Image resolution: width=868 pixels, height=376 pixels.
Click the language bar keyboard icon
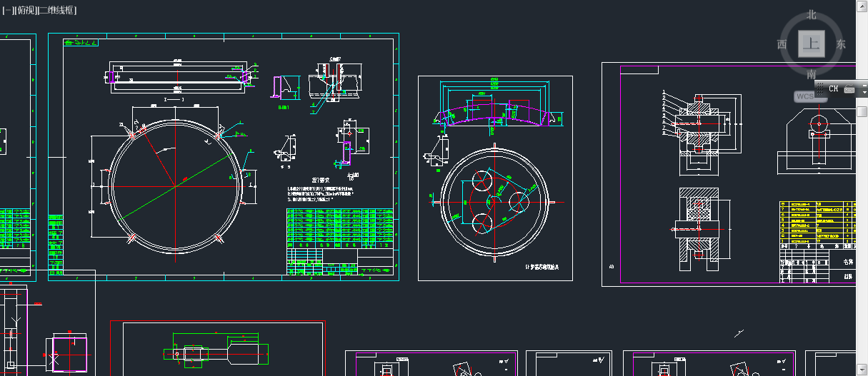849,89
